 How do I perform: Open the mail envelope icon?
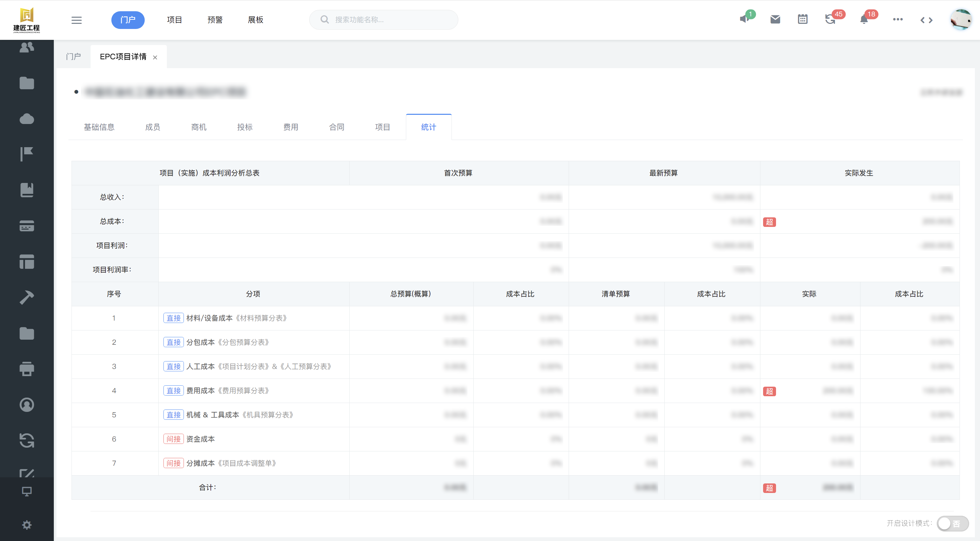(775, 19)
